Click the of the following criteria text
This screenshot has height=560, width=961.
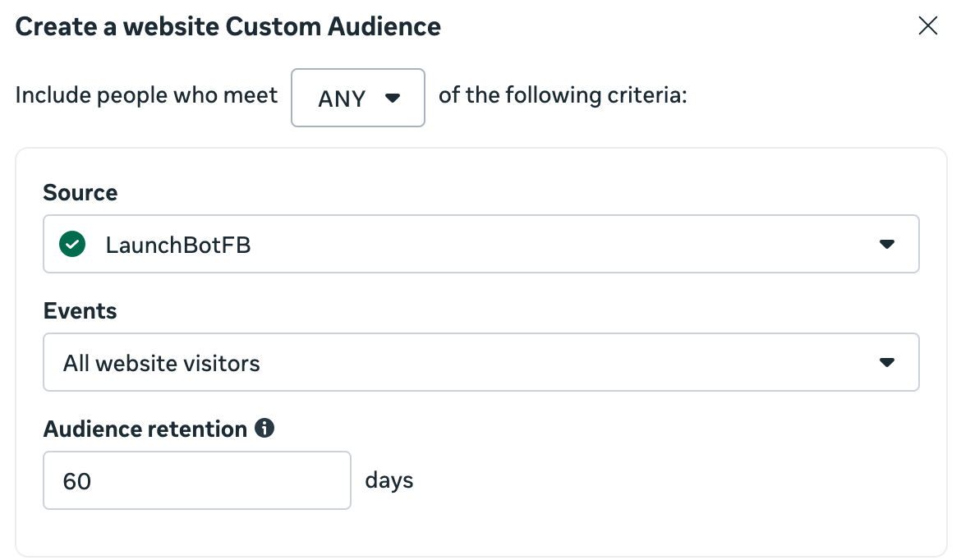point(563,96)
